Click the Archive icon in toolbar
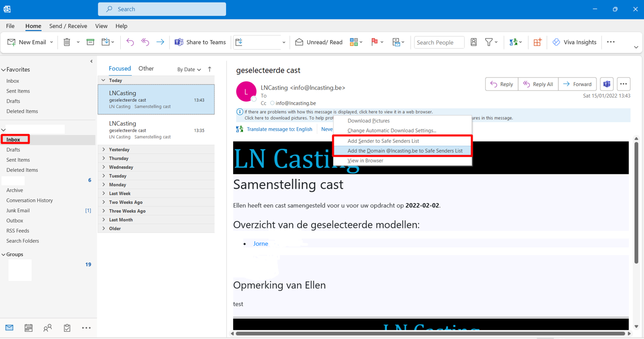644x339 pixels. coord(90,43)
